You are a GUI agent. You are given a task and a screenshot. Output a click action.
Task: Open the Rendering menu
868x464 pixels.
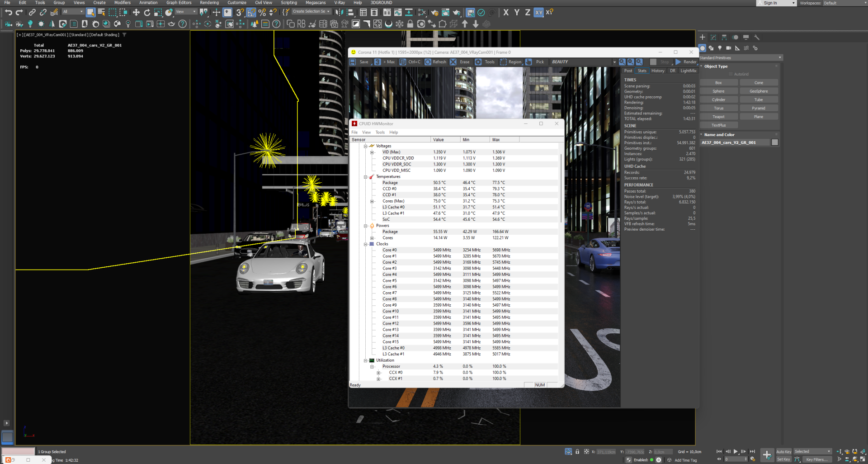(x=209, y=3)
